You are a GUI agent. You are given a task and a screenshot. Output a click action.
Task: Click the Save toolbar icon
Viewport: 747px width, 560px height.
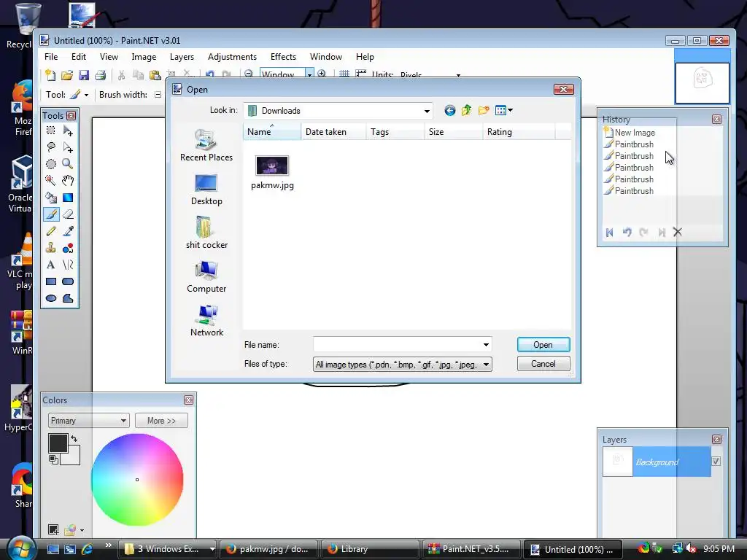[84, 75]
